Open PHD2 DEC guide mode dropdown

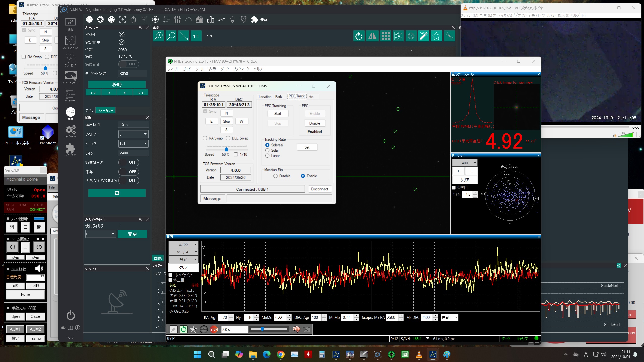click(x=449, y=318)
